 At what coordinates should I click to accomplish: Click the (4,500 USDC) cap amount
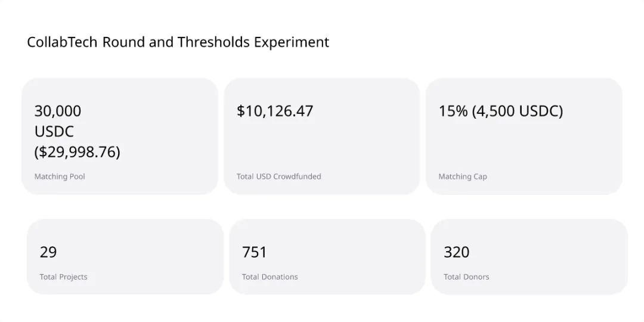tap(518, 112)
